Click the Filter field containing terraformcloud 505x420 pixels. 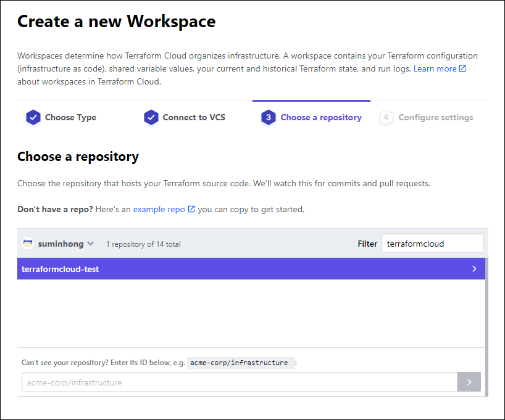(433, 244)
